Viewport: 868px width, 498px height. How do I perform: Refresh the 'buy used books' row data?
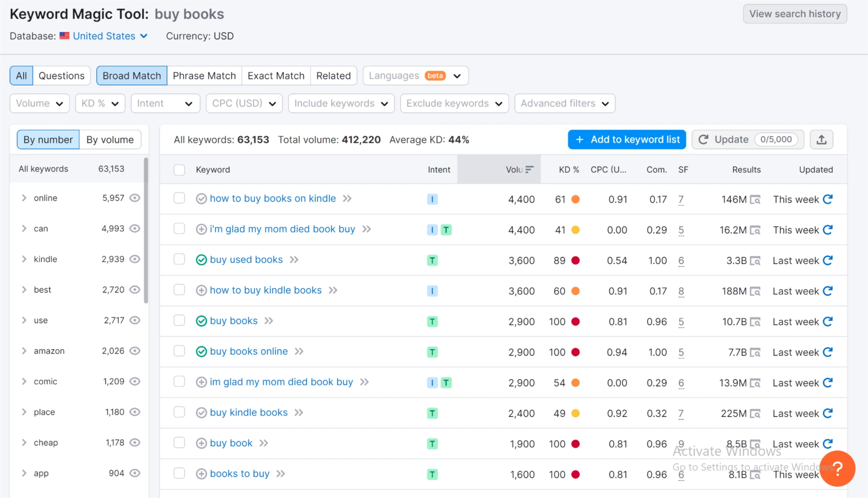click(x=828, y=260)
